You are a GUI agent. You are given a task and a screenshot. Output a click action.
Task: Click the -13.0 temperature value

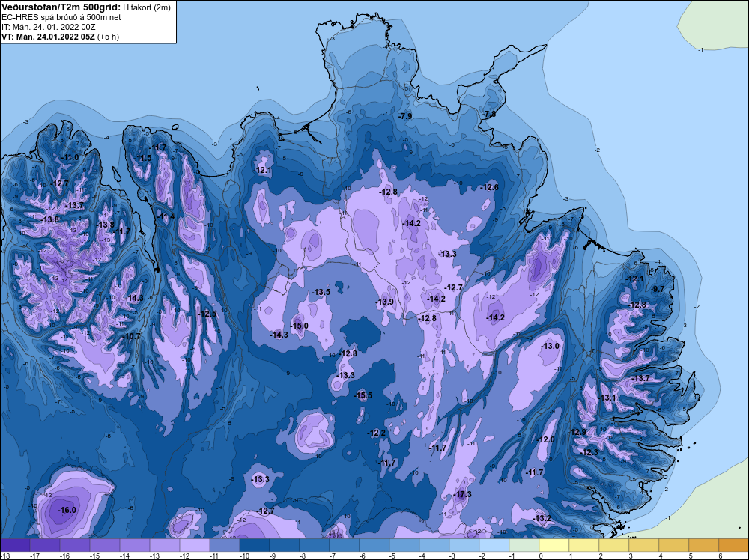pos(551,346)
